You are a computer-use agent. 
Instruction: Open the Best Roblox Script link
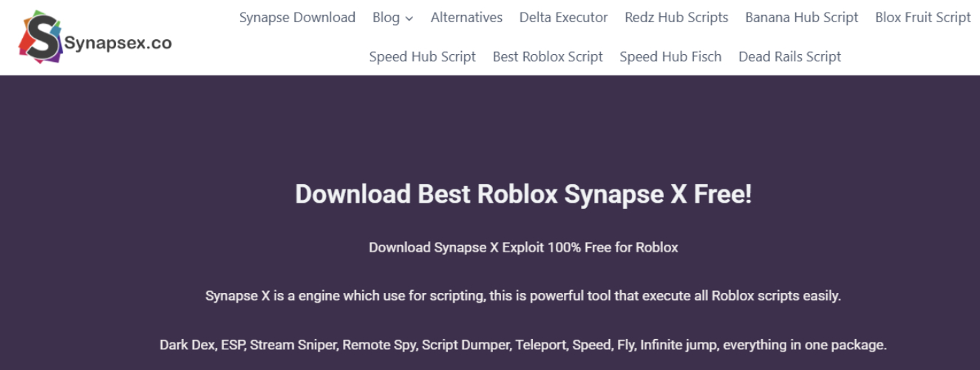coord(548,56)
